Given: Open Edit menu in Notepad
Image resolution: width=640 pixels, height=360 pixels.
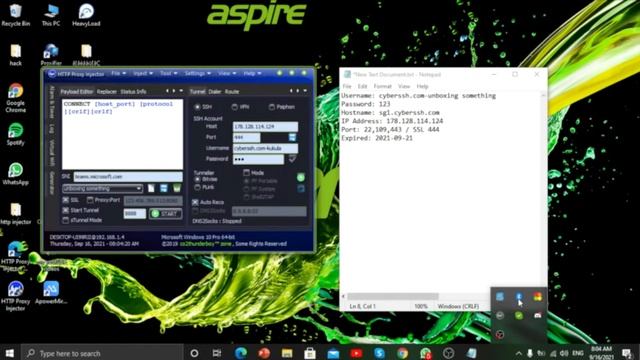Looking at the screenshot, I should point(362,87).
